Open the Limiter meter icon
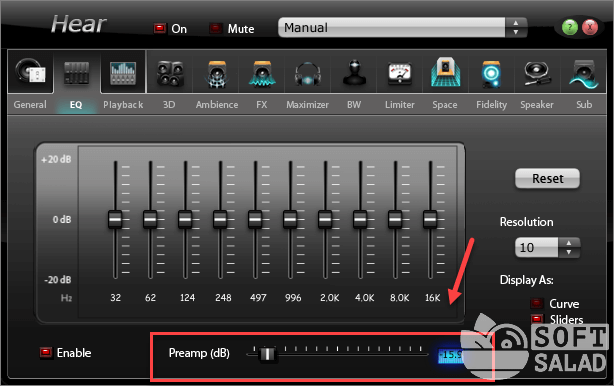The width and height of the screenshot is (614, 386). tap(399, 74)
